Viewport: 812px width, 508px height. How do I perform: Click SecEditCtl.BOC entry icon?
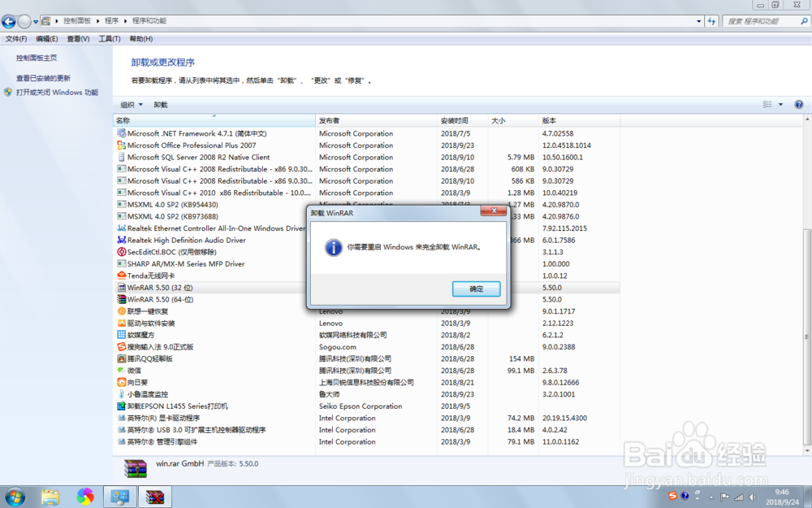click(x=121, y=252)
